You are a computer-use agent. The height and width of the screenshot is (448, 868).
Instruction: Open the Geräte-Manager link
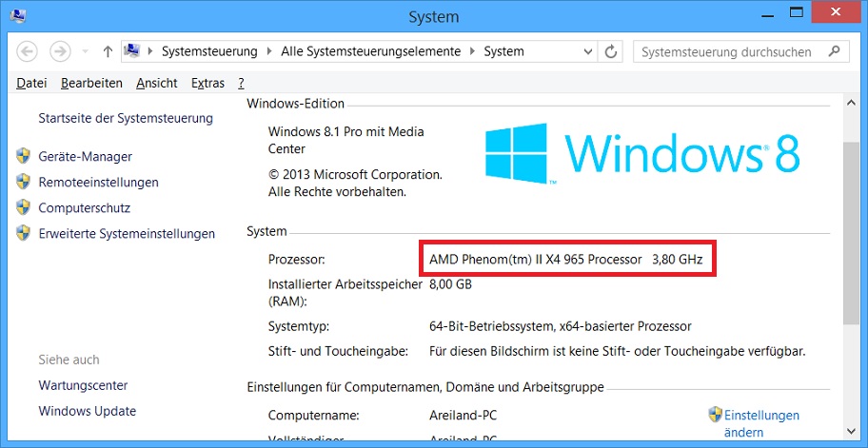[x=86, y=157]
